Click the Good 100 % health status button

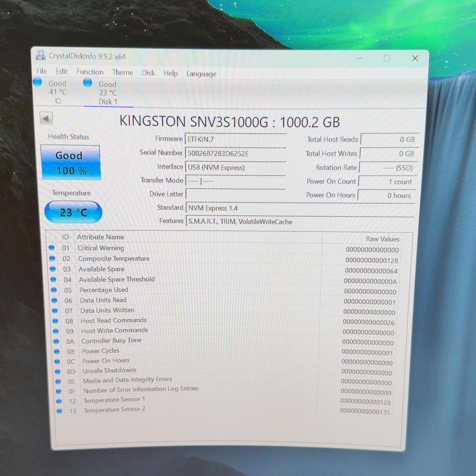[71, 163]
